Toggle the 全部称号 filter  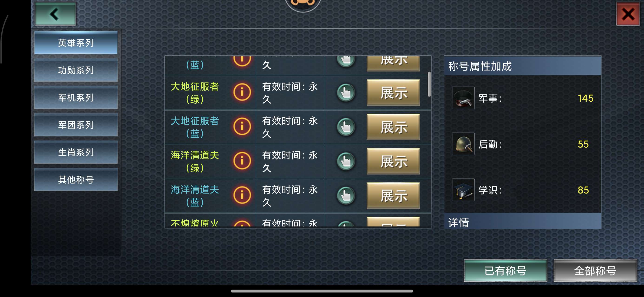595,271
